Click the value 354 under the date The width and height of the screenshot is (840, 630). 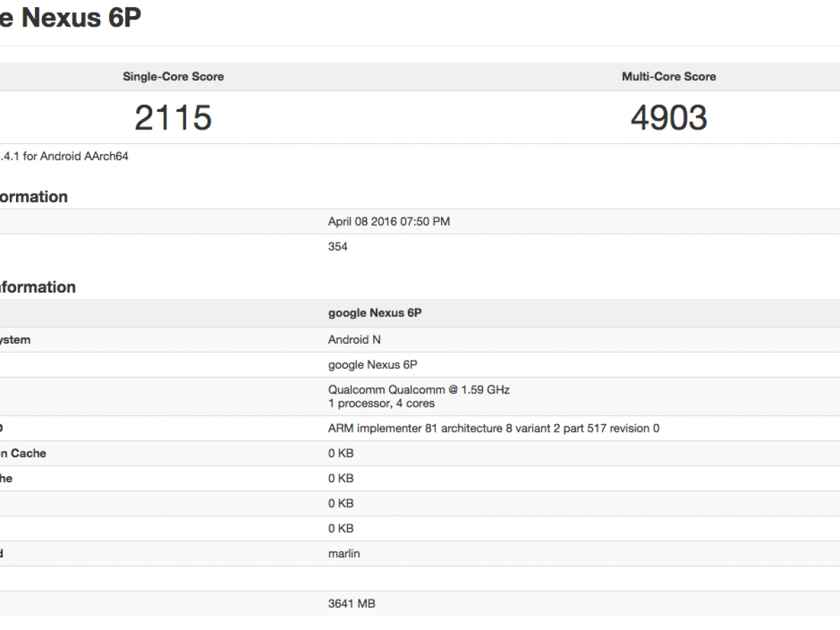(337, 246)
